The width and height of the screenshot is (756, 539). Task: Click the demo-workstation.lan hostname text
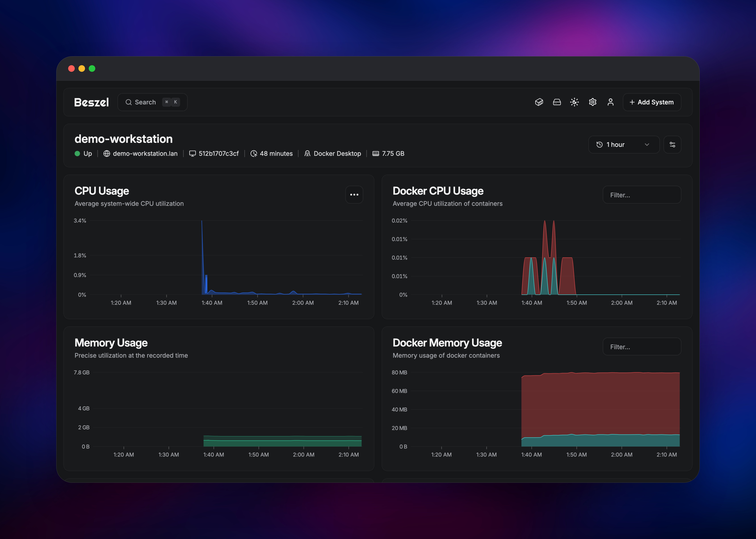(145, 154)
